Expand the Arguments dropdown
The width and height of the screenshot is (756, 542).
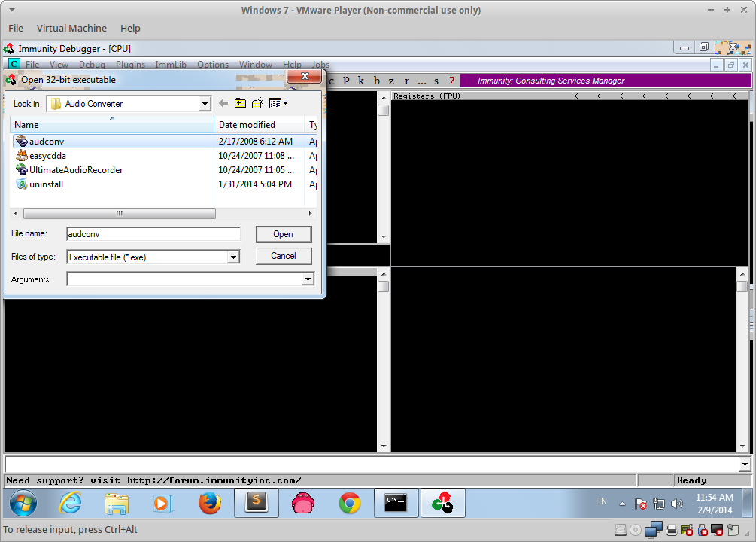[x=308, y=279]
